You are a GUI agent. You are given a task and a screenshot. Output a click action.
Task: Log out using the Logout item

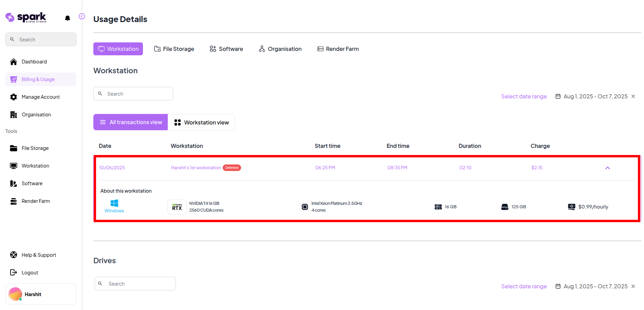click(x=30, y=273)
